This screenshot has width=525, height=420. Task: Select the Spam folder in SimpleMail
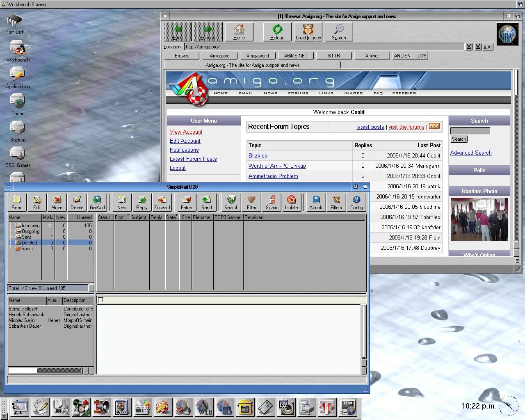coord(51,249)
